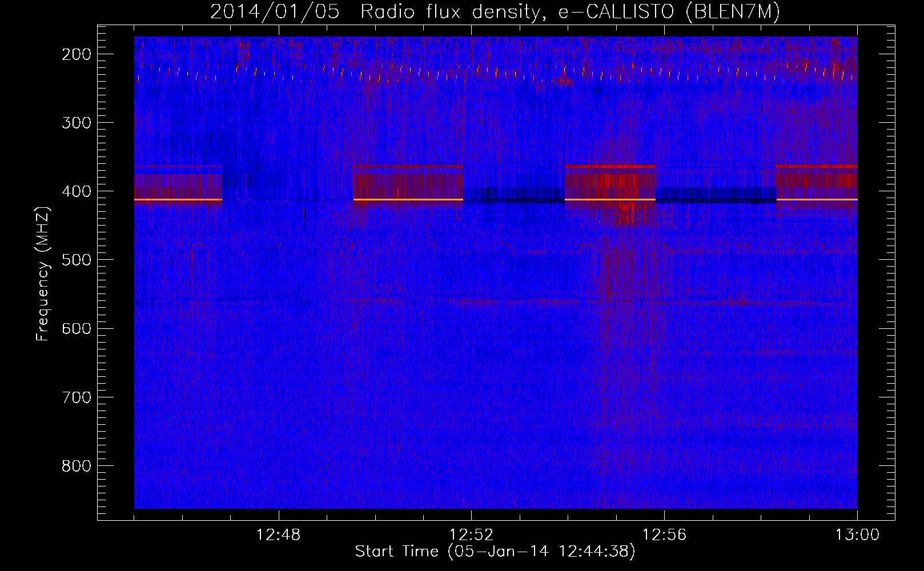Click the 800 frequency tick label
The height and width of the screenshot is (571, 924).
pos(76,466)
